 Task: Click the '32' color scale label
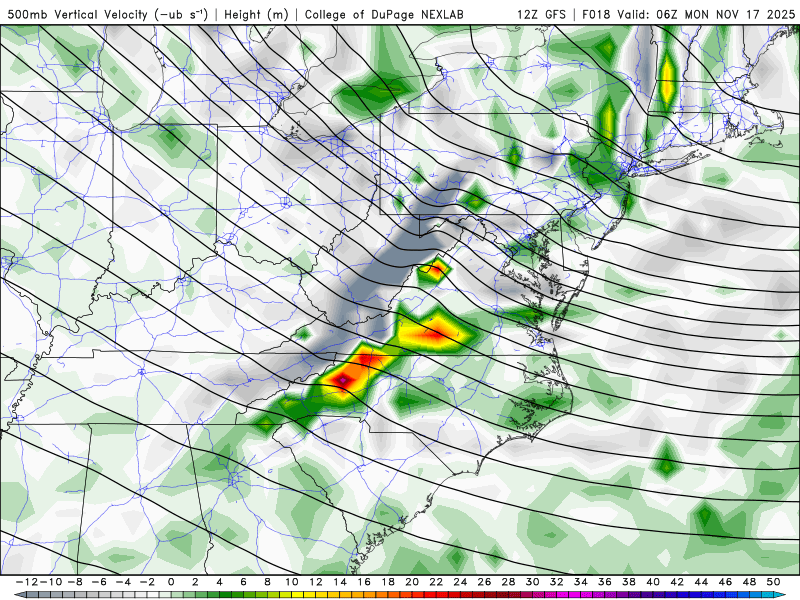coord(557,582)
